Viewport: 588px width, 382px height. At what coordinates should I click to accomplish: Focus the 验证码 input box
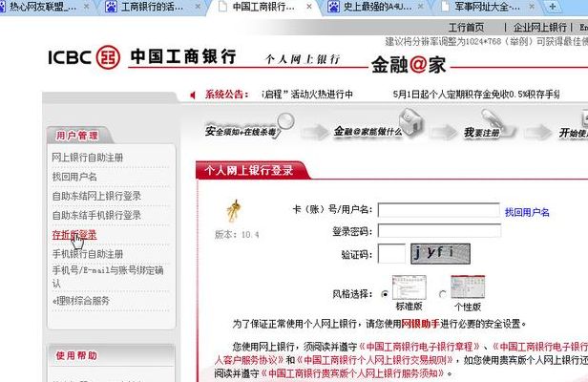click(x=391, y=254)
